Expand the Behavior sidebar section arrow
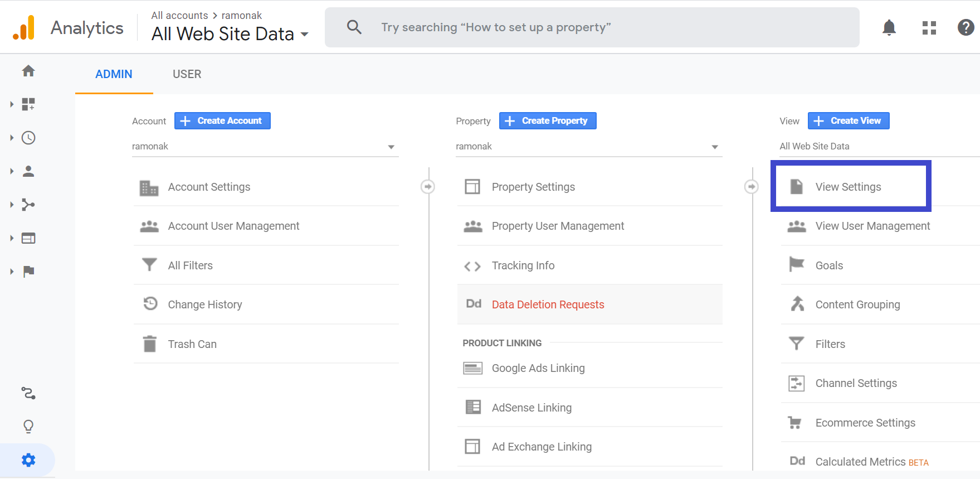This screenshot has height=479, width=980. click(x=12, y=238)
